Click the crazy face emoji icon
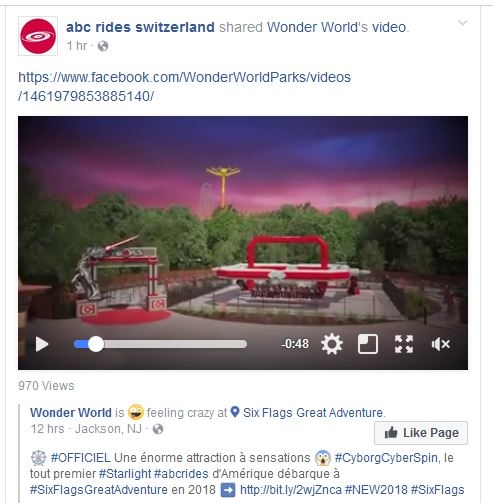The width and height of the screenshot is (493, 503). [x=136, y=412]
